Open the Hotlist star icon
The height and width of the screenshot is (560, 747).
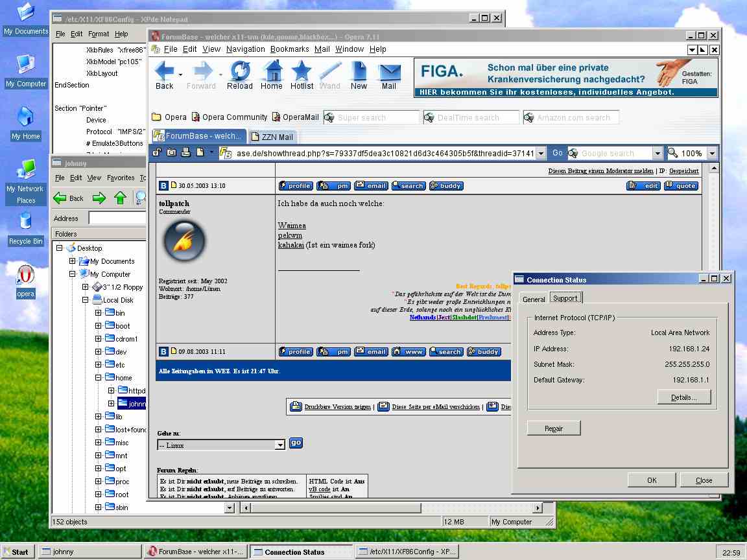click(x=302, y=75)
